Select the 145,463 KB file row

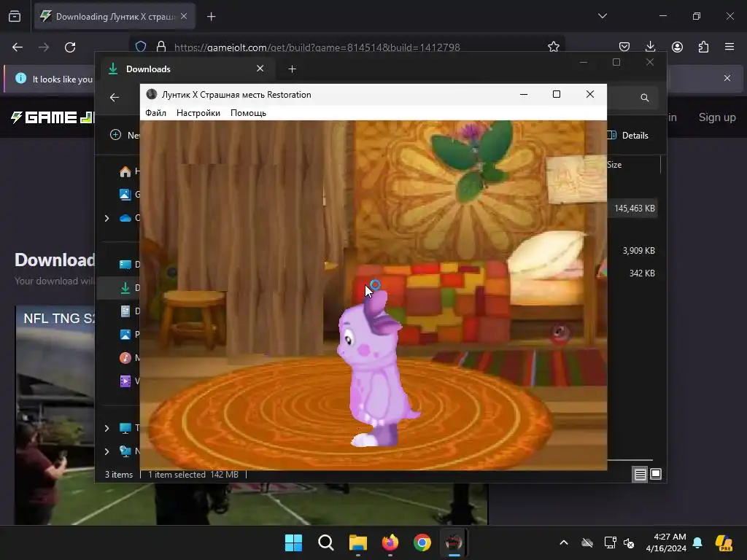[632, 209]
